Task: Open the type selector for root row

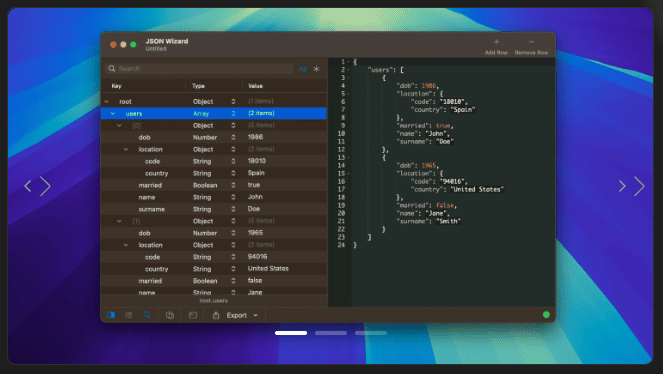Action: point(233,101)
